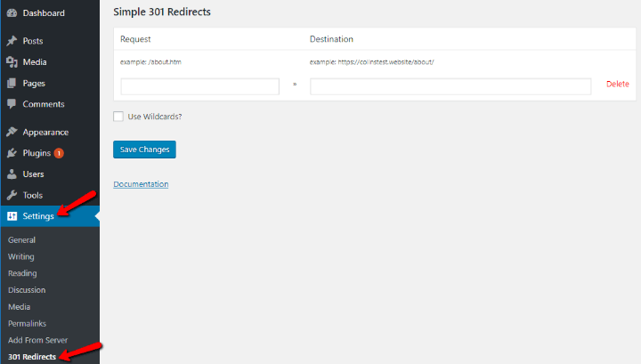641x364 pixels.
Task: Select the Settings menu item
Action: pyautogui.click(x=50, y=216)
